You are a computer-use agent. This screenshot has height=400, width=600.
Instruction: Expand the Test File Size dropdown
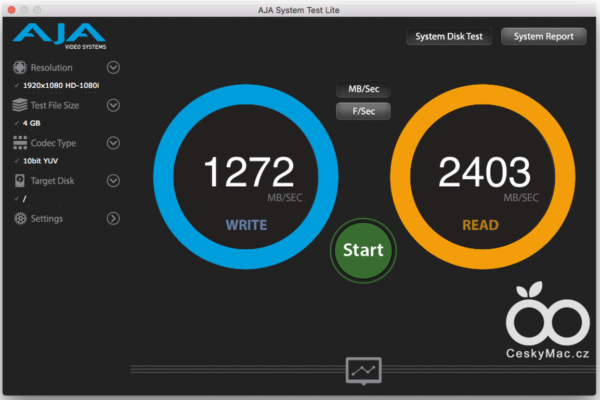(x=113, y=105)
